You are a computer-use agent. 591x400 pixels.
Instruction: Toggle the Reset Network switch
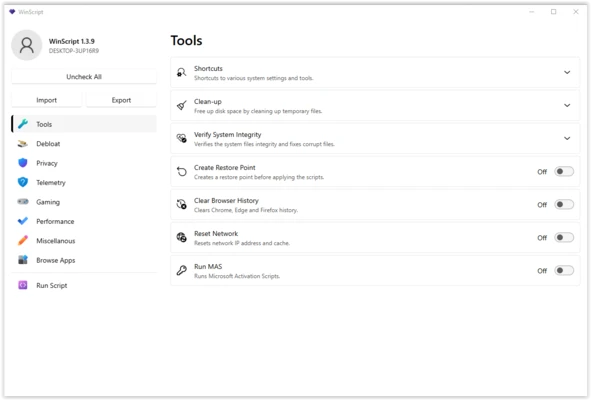[x=564, y=238]
